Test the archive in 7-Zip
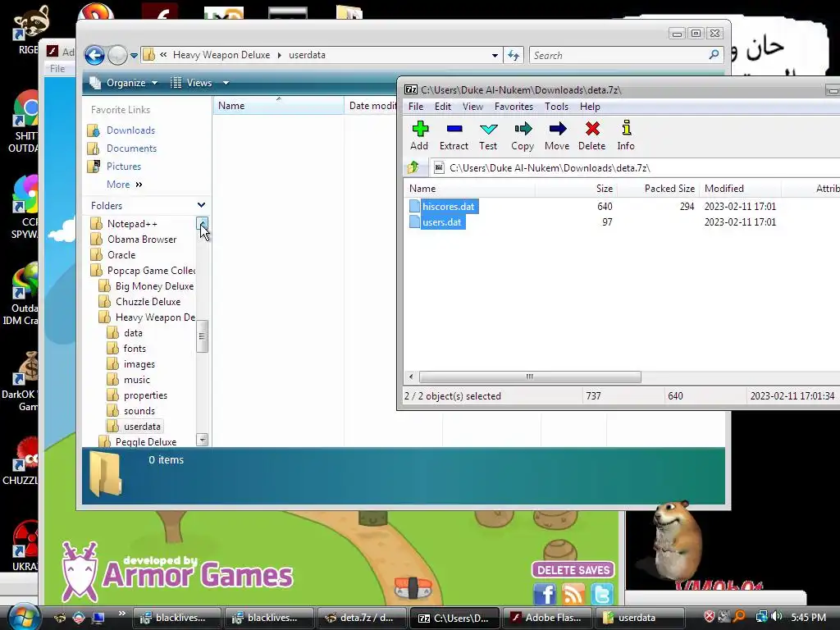The image size is (840, 630). point(488,135)
